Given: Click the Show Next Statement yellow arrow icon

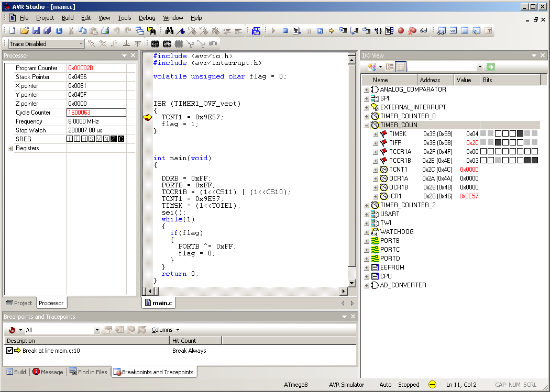Looking at the screenshot, I should (331, 31).
